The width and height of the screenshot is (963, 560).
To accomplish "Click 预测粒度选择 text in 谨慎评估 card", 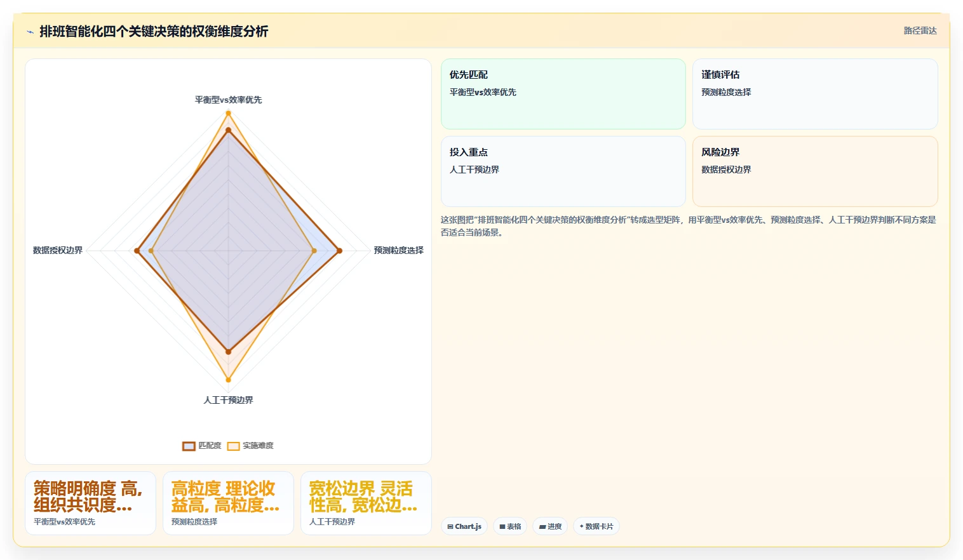I will pyautogui.click(x=726, y=92).
